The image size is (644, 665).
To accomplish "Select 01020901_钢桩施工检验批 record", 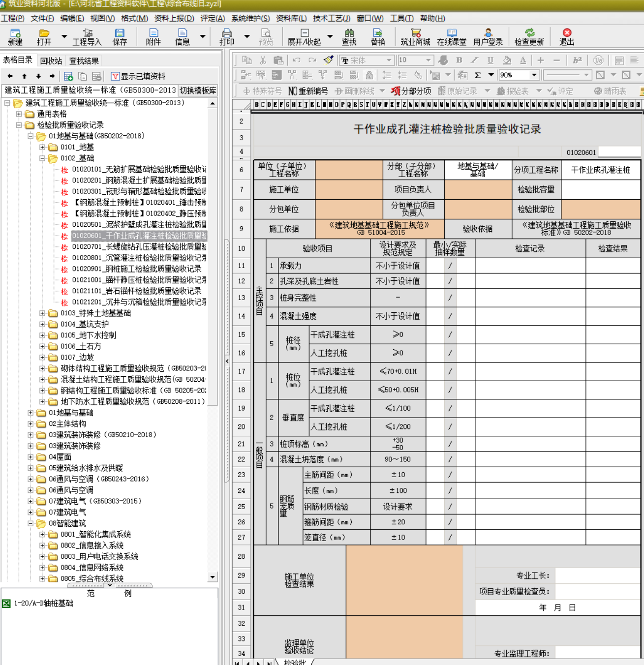I will click(x=137, y=269).
